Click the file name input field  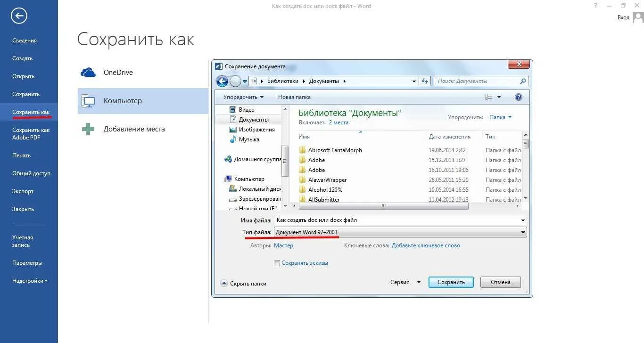point(400,220)
